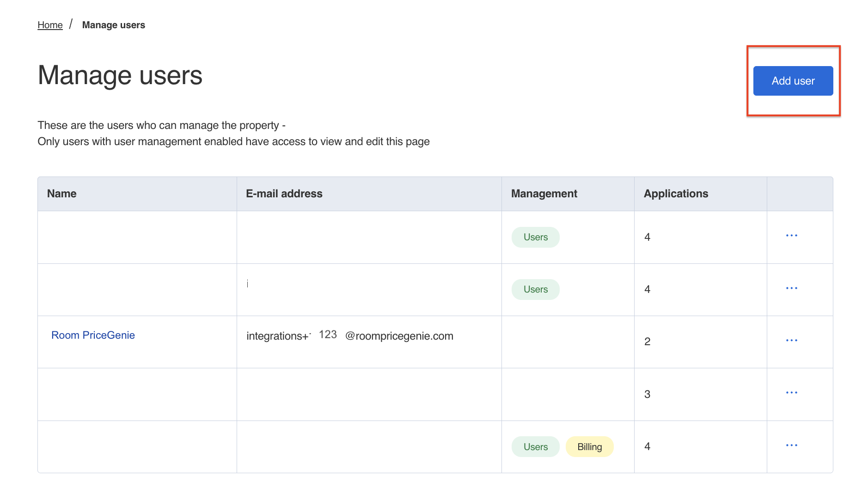The width and height of the screenshot is (868, 500).
Task: Click the Users badge beside the Billing badge
Action: tap(535, 447)
